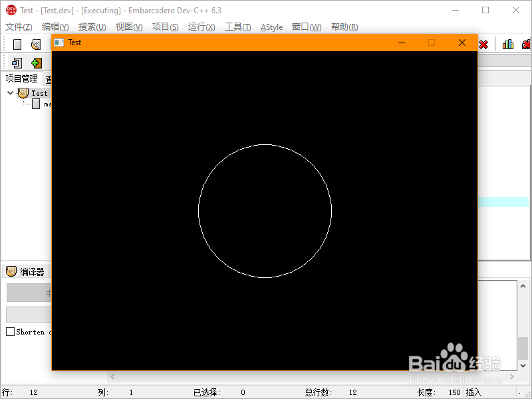
Task: Click the Abort compilation red X icon
Action: pyautogui.click(x=483, y=45)
